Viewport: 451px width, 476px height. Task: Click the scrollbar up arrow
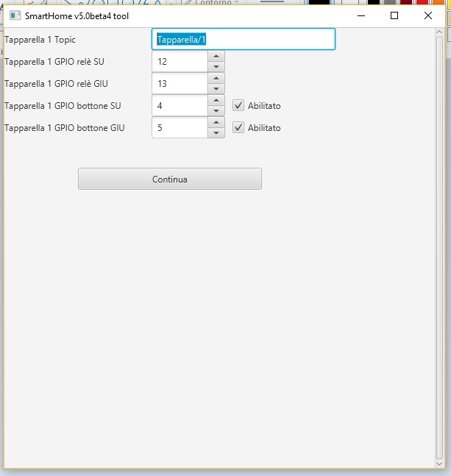(x=439, y=32)
